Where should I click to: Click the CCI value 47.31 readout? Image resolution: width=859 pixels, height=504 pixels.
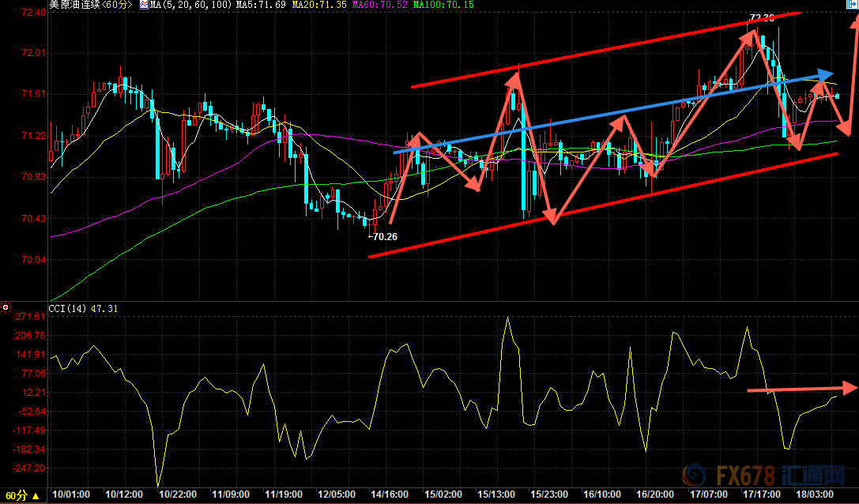(x=106, y=308)
